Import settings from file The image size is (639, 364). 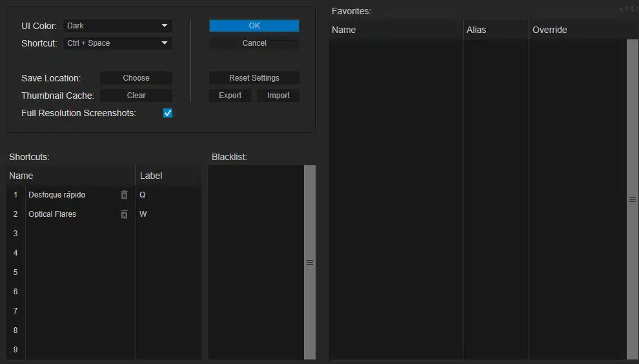pos(278,96)
